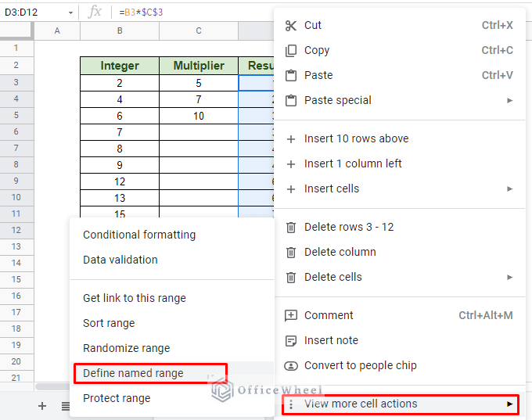Viewport: 532px width, 420px height.
Task: Choose Conditional formatting from submenu
Action: click(x=139, y=235)
